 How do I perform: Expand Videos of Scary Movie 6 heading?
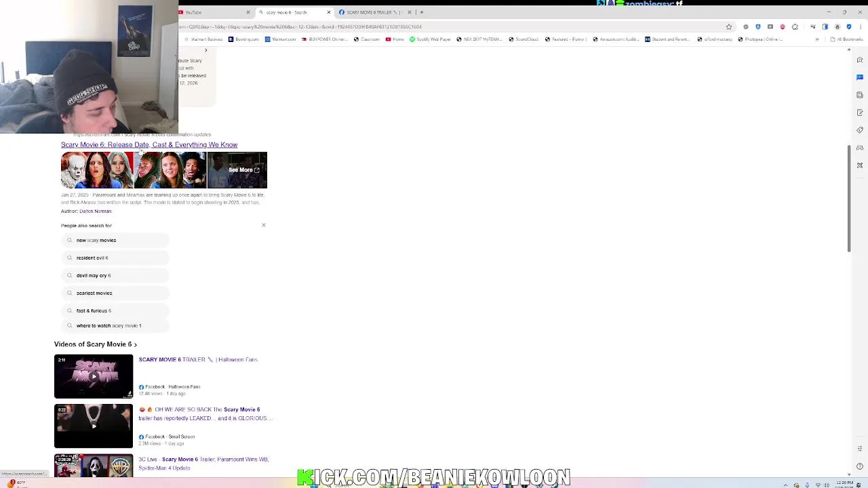96,344
